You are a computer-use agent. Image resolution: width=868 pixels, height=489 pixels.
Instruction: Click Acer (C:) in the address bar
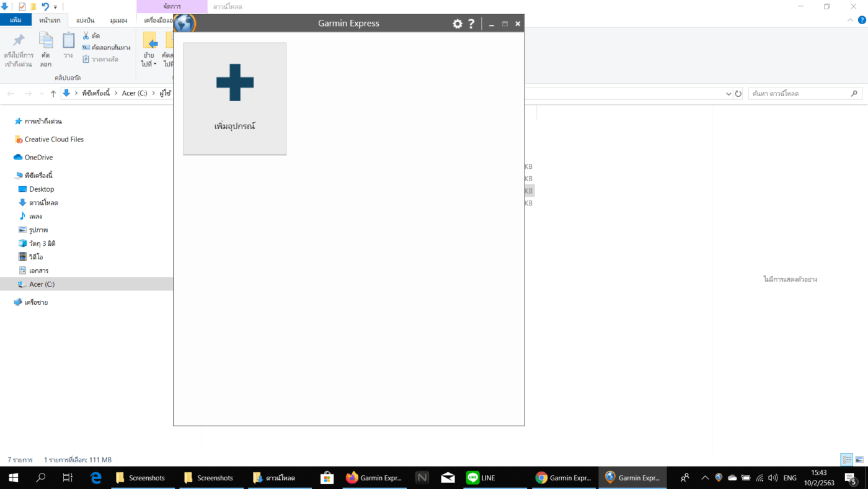point(135,94)
